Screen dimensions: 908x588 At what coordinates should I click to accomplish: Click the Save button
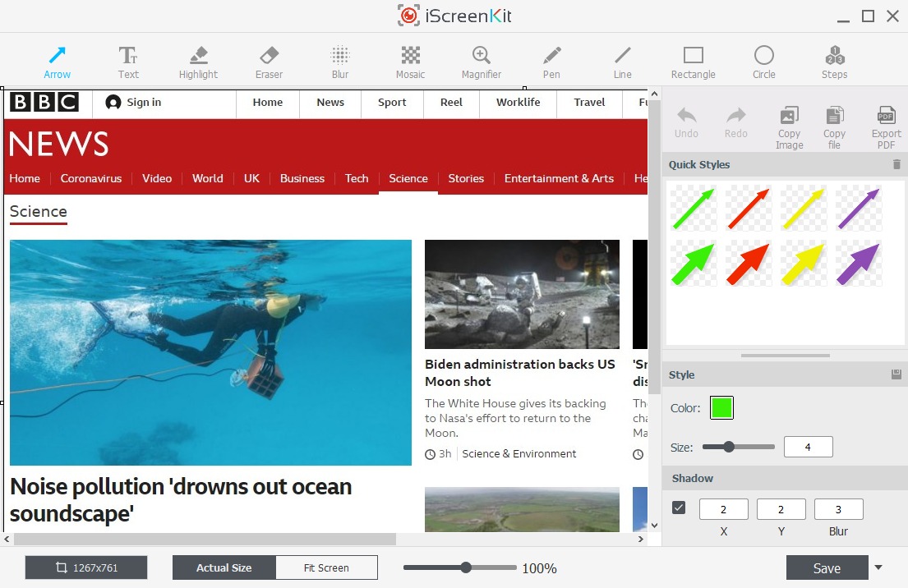826,567
